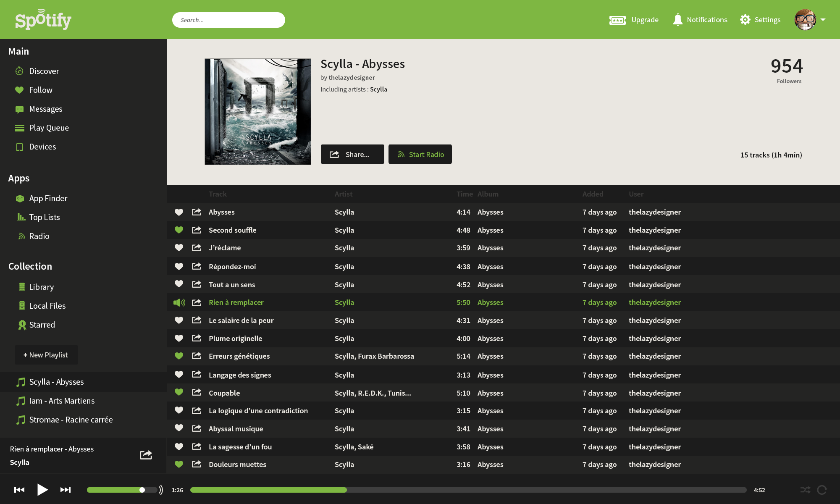Unlike Douleurs muettes via heart
Screen dimensions: 840x504
pos(179,464)
